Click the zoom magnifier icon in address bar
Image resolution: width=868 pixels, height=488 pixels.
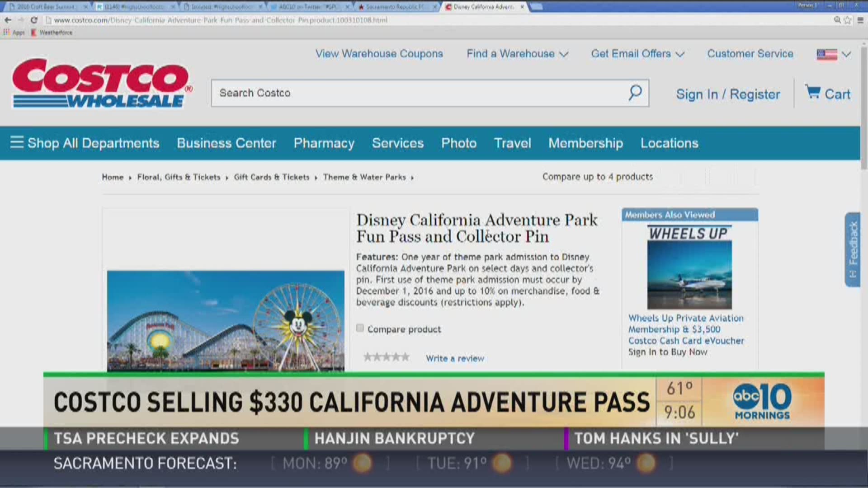point(837,20)
